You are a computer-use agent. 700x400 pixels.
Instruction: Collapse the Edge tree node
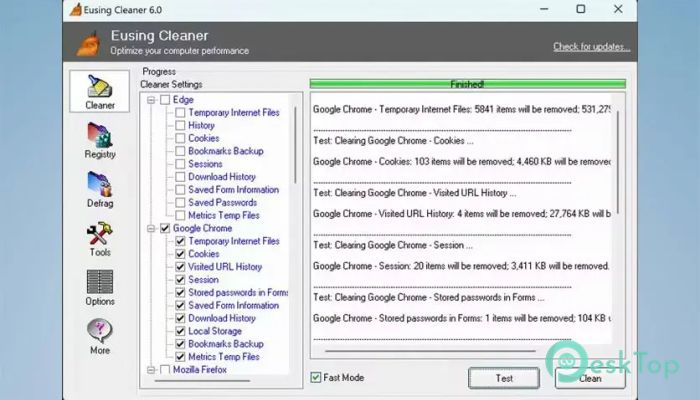click(151, 100)
